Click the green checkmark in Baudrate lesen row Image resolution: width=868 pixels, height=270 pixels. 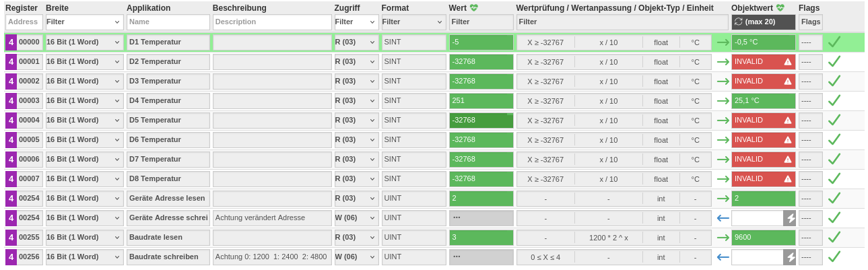coord(834,238)
